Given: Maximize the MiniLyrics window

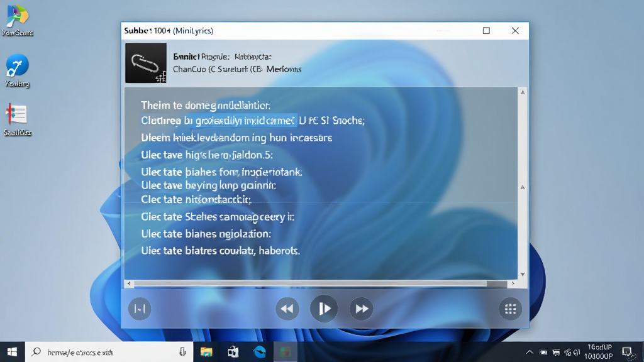Looking at the screenshot, I should pos(486,31).
